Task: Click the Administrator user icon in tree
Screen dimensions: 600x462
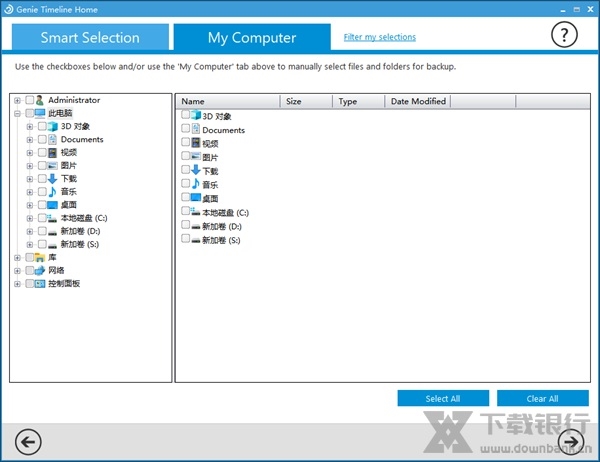Action: (x=41, y=100)
